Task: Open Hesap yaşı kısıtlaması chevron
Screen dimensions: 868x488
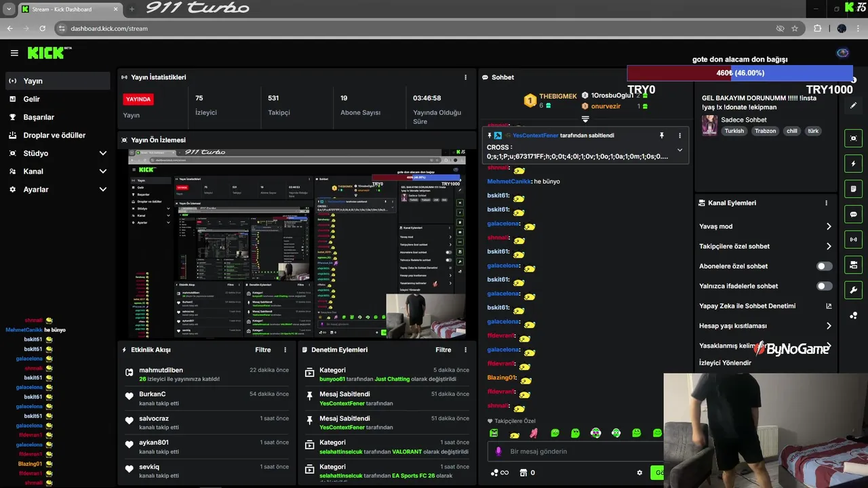Action: click(829, 326)
